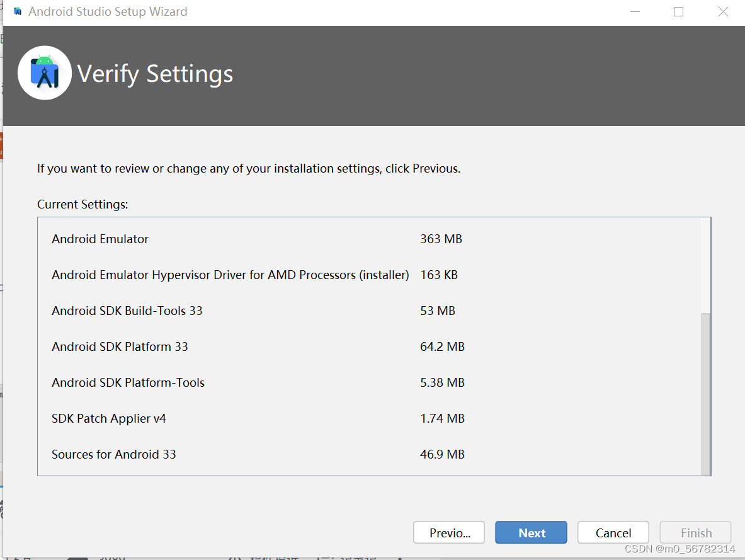The width and height of the screenshot is (745, 560).
Task: Click the installation settings instruction text
Action: pos(249,169)
